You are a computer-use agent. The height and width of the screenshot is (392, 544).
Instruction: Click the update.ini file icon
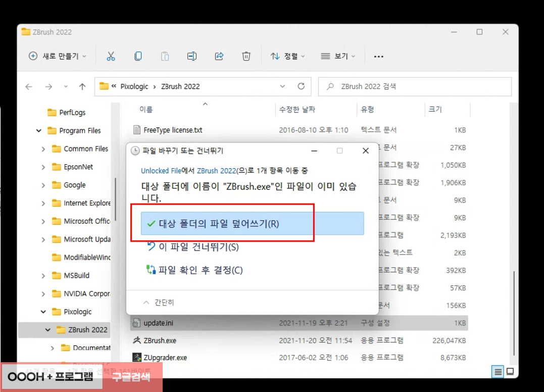click(x=137, y=323)
